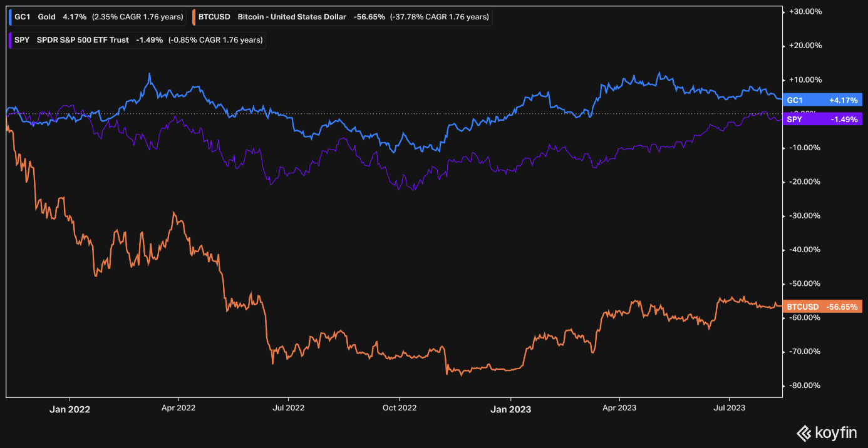
Task: Click the SPY -0.85% CAGR text
Action: coord(215,40)
